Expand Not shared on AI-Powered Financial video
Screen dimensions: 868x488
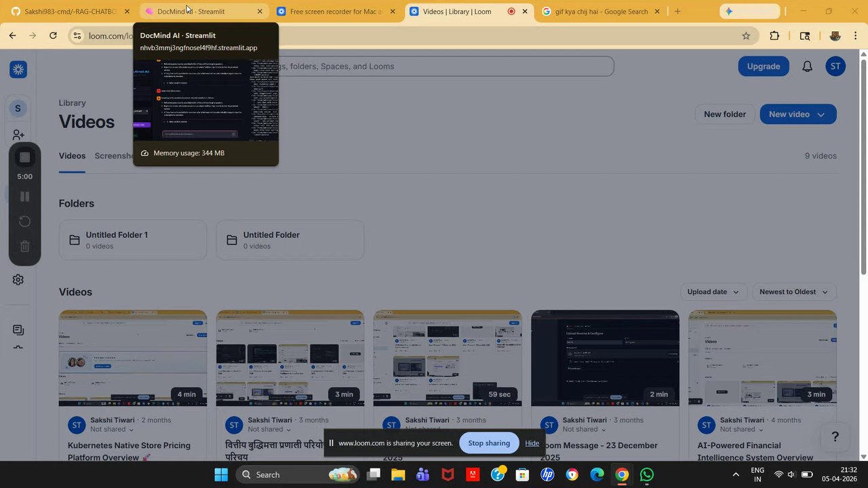[x=742, y=430]
